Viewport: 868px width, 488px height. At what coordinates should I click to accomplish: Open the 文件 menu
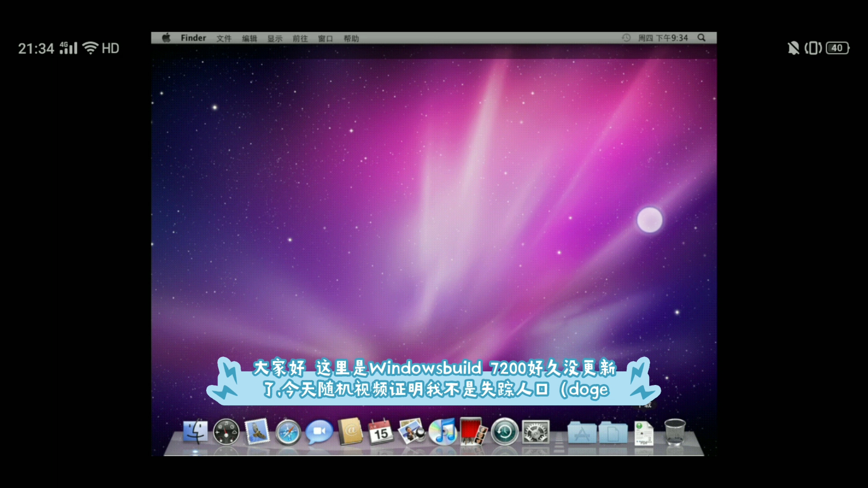click(224, 38)
